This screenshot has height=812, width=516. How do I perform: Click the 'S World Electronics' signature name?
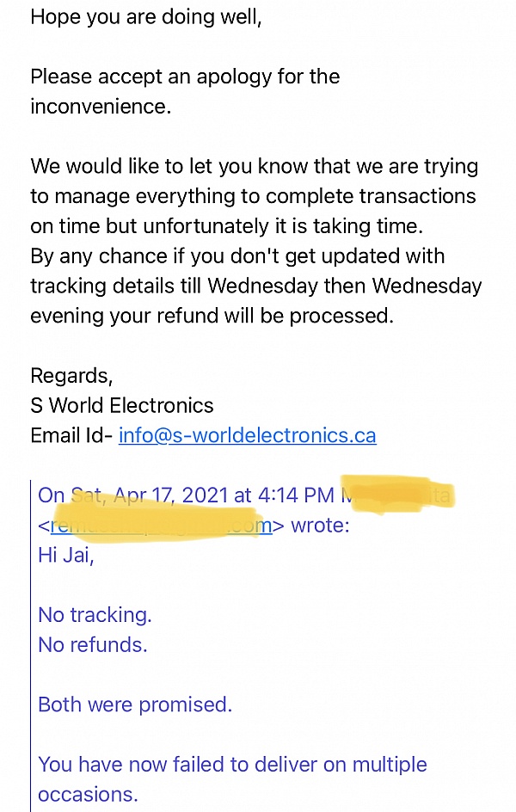pos(121,405)
